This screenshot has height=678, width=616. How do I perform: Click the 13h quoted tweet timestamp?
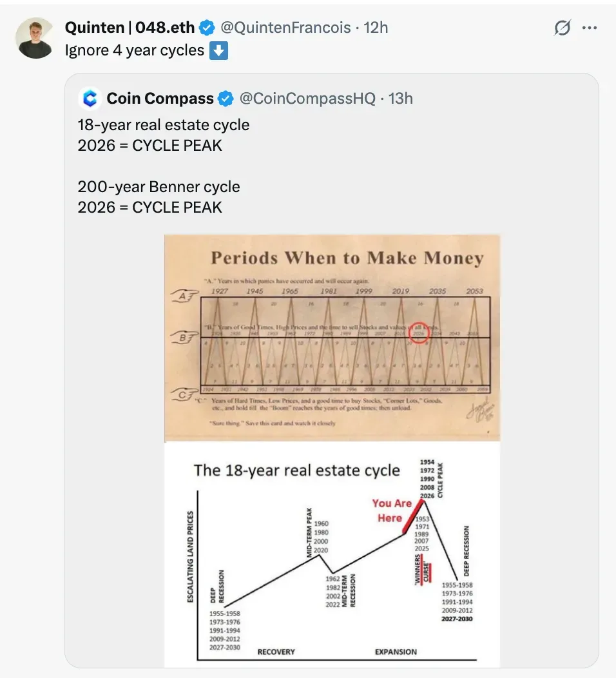click(401, 99)
